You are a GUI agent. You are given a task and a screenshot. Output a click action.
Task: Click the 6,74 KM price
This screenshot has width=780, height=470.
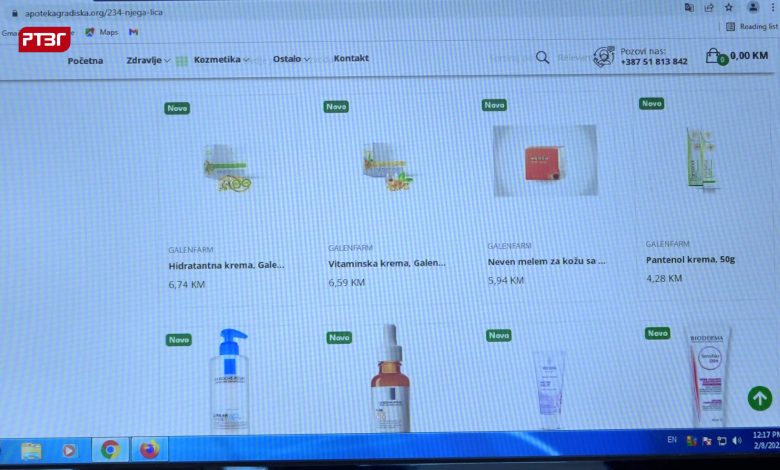pyautogui.click(x=187, y=284)
